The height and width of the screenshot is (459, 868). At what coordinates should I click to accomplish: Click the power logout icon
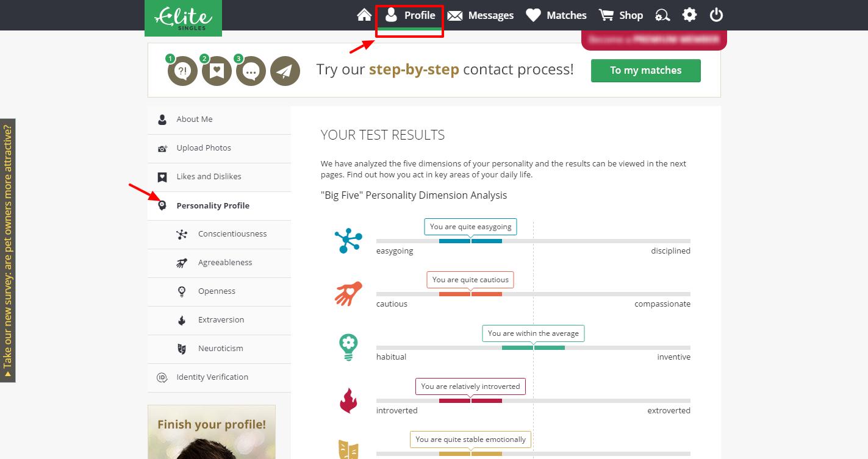tap(716, 15)
